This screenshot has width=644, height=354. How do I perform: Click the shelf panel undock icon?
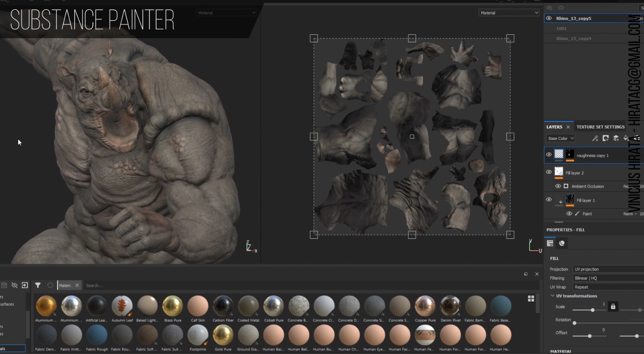pos(526,274)
